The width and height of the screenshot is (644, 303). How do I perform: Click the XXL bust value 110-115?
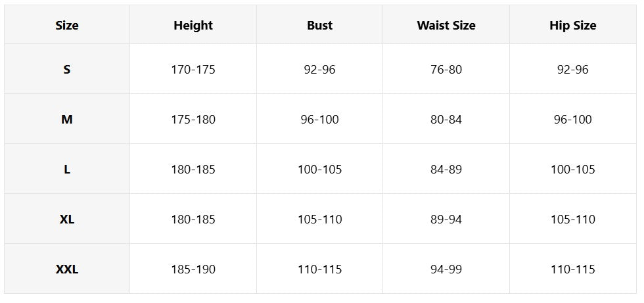coord(319,269)
